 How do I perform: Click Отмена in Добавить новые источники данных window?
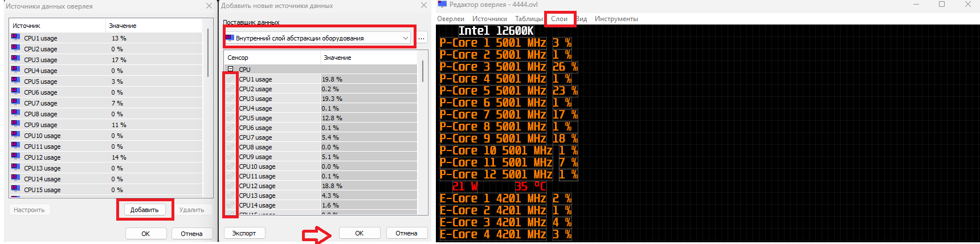point(407,233)
